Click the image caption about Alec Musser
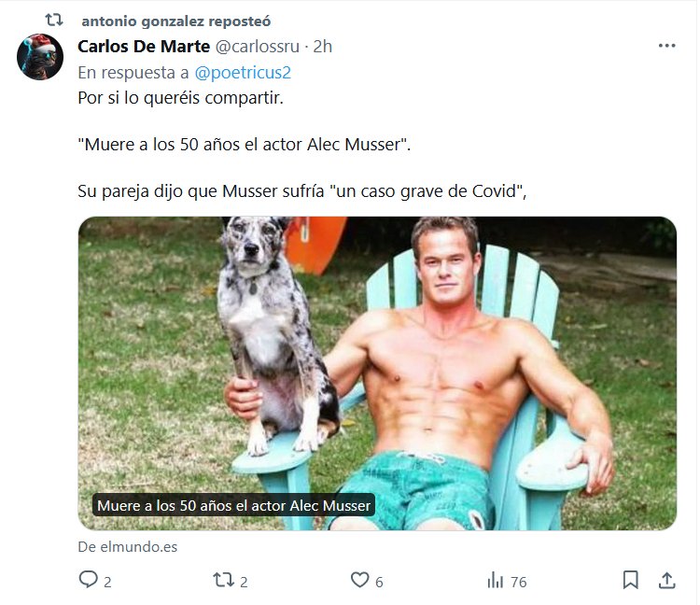The height and width of the screenshot is (605, 700). pyautogui.click(x=233, y=506)
